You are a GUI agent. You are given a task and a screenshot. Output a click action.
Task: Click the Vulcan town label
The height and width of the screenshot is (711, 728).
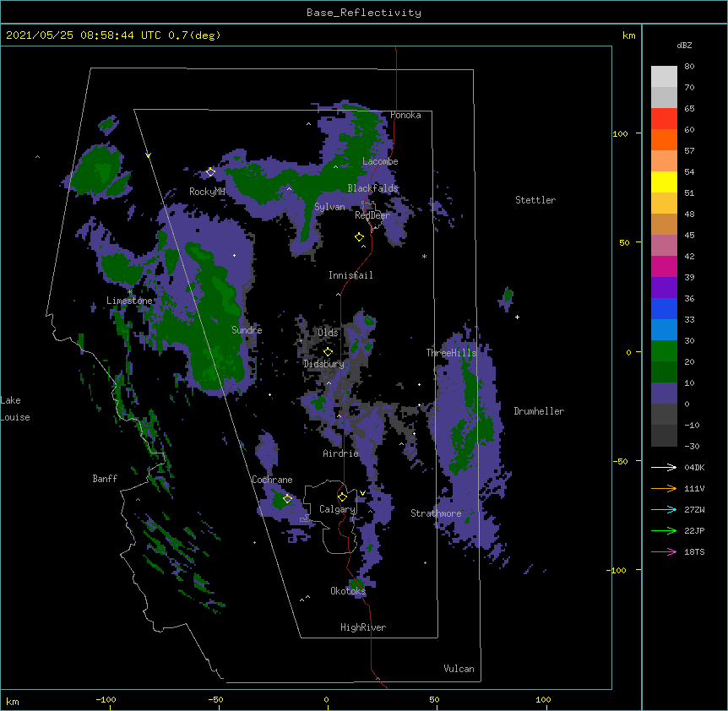pos(459,669)
